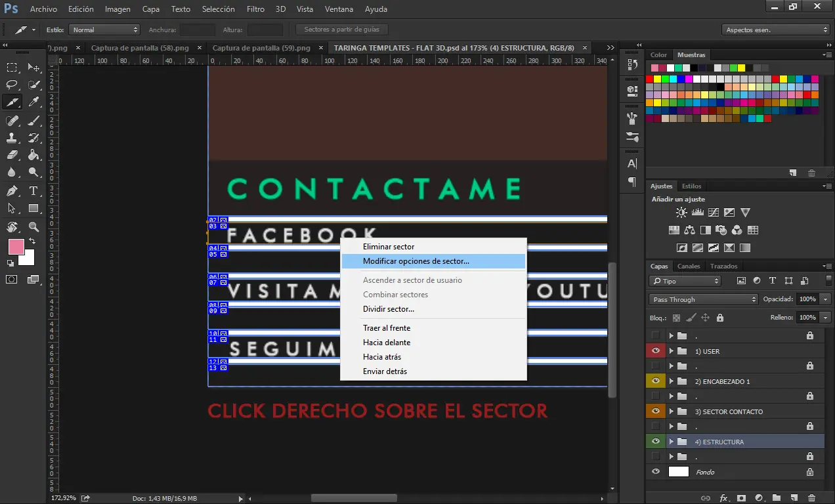835x504 pixels.
Task: Select the Clone Stamp tool
Action: click(x=12, y=138)
